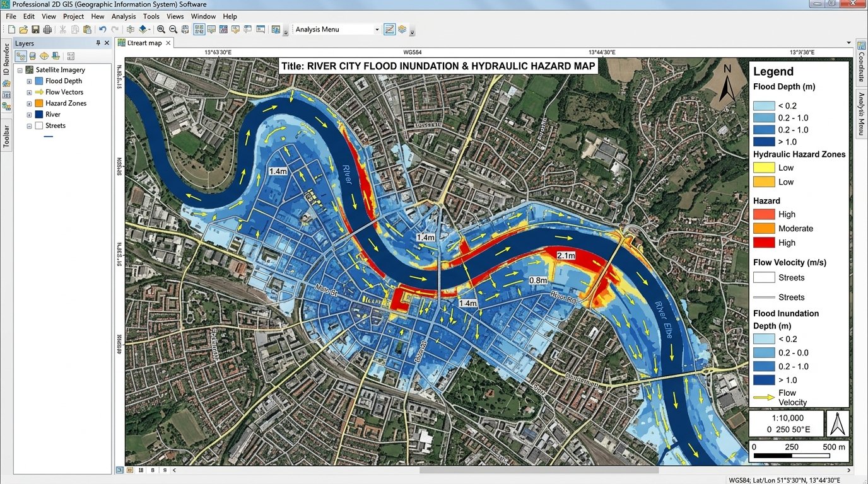Open the Project menu
Screen dimensions: 868x484
tap(74, 16)
